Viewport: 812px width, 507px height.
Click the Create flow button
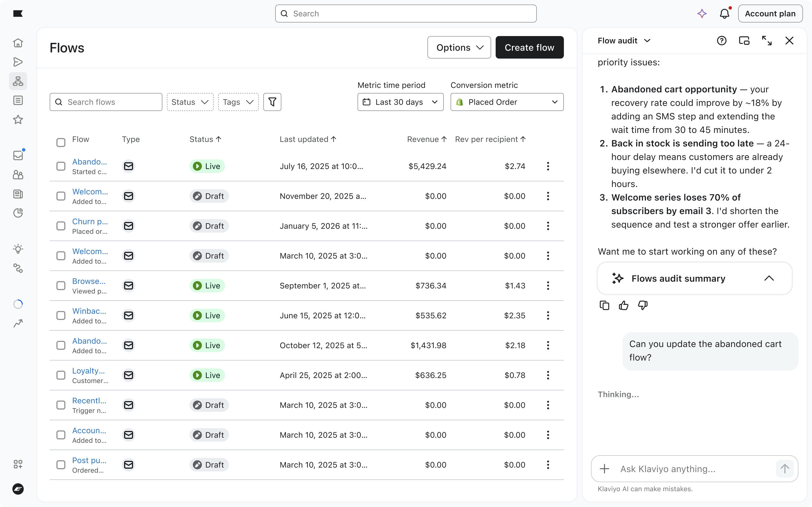pyautogui.click(x=529, y=48)
